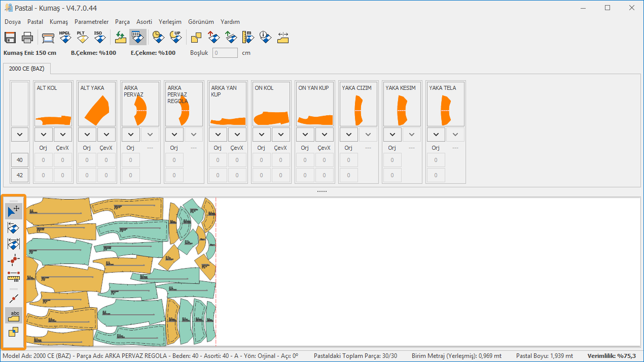Select the arrow move tool in left sidebar
The width and height of the screenshot is (644, 362).
(x=14, y=211)
